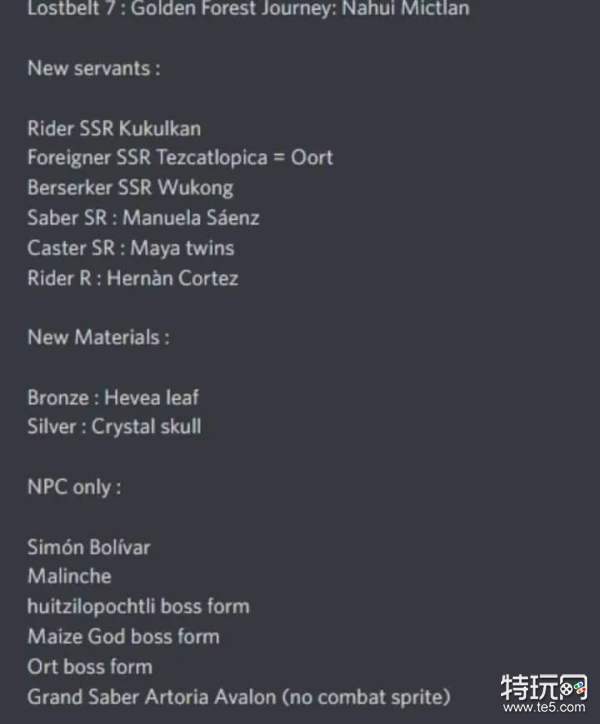600x724 pixels.
Task: Click the Caster SR Maya twins entry
Action: click(x=130, y=248)
